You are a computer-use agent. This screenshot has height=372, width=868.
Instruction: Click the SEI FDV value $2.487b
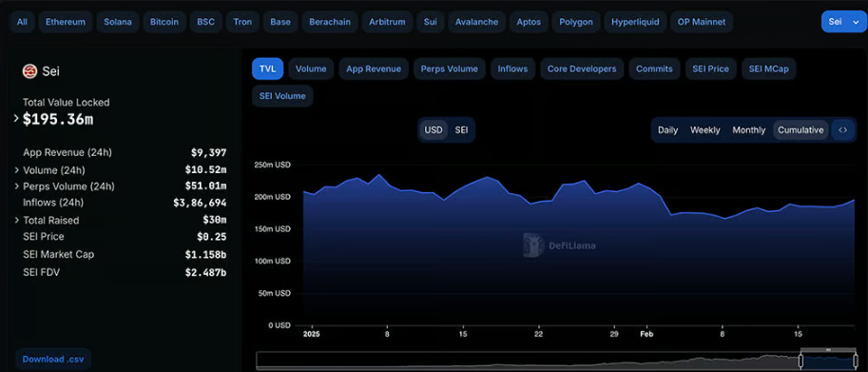tap(205, 272)
